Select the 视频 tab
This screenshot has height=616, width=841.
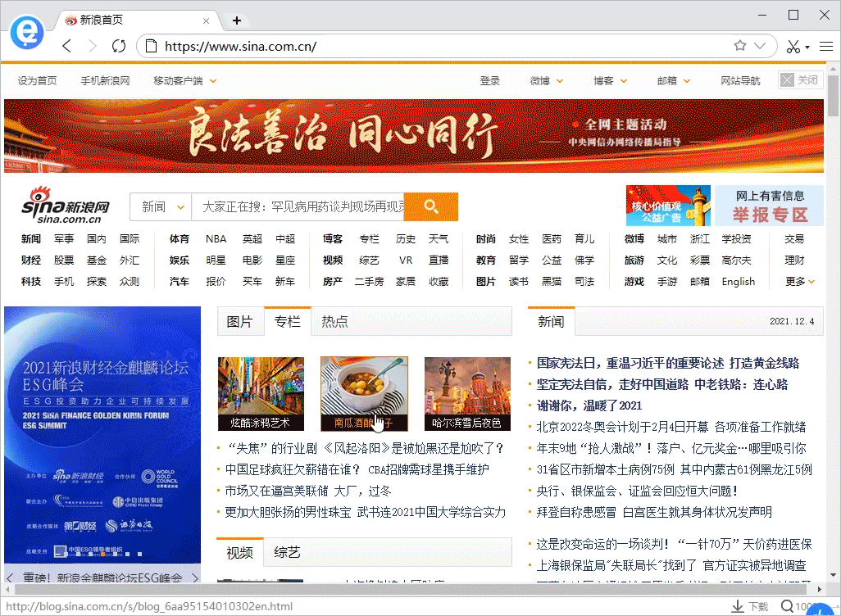tap(239, 553)
